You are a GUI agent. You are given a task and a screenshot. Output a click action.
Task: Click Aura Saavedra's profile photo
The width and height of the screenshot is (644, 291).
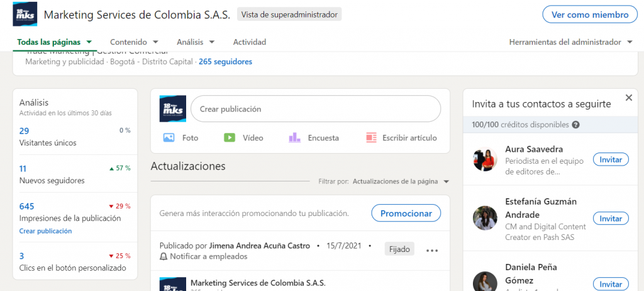pyautogui.click(x=485, y=159)
